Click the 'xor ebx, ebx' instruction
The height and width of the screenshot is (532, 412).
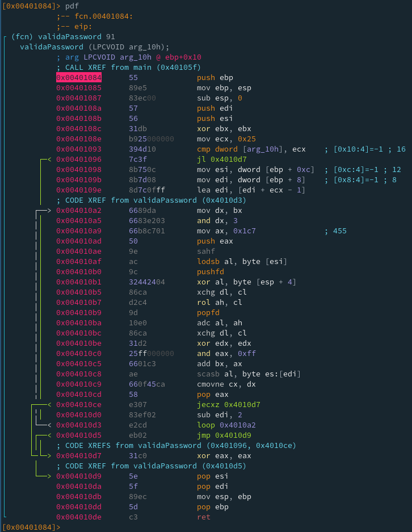point(224,128)
